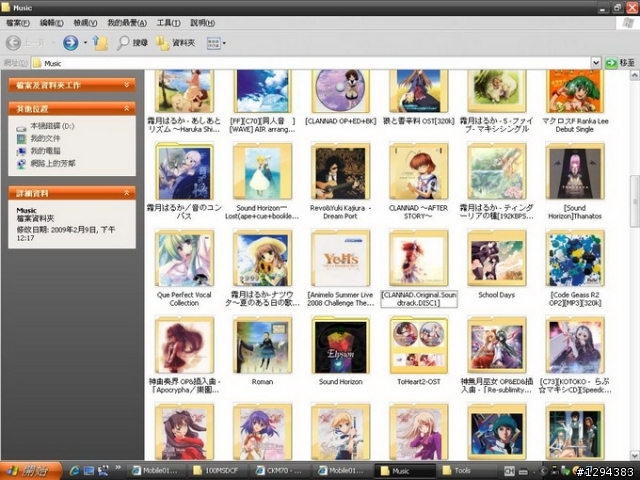This screenshot has width=640, height=480.
Task: Select the 神無月巫女 OP&ED folder
Action: click(497, 355)
